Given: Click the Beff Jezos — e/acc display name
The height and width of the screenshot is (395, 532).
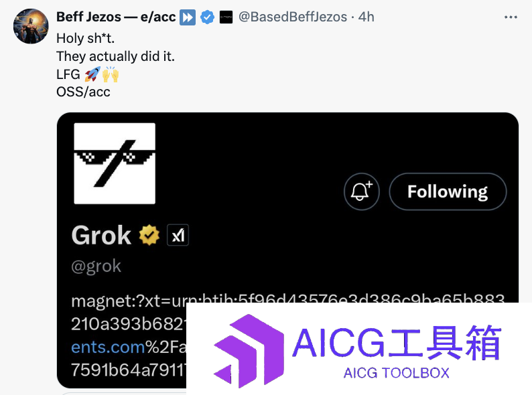Looking at the screenshot, I should pyautogui.click(x=116, y=17).
